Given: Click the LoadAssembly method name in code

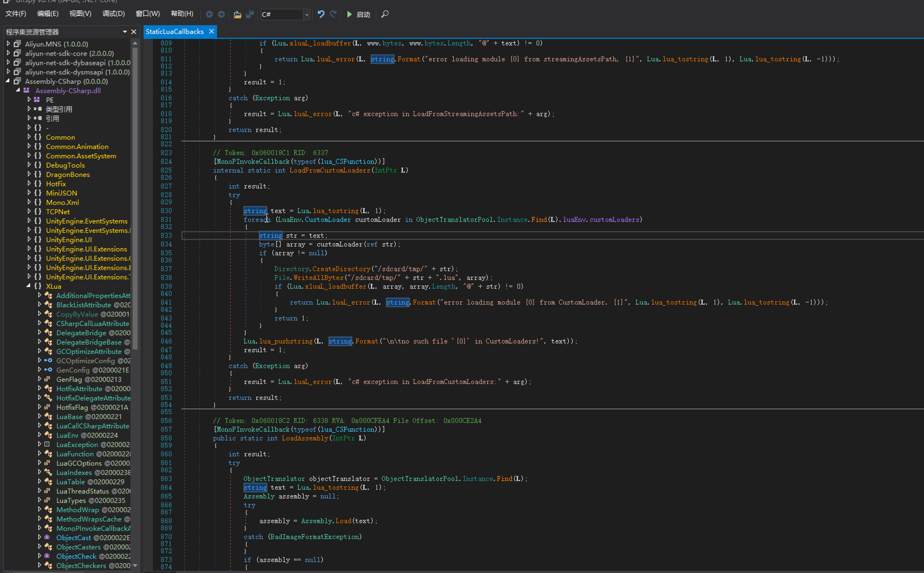Looking at the screenshot, I should point(305,438).
